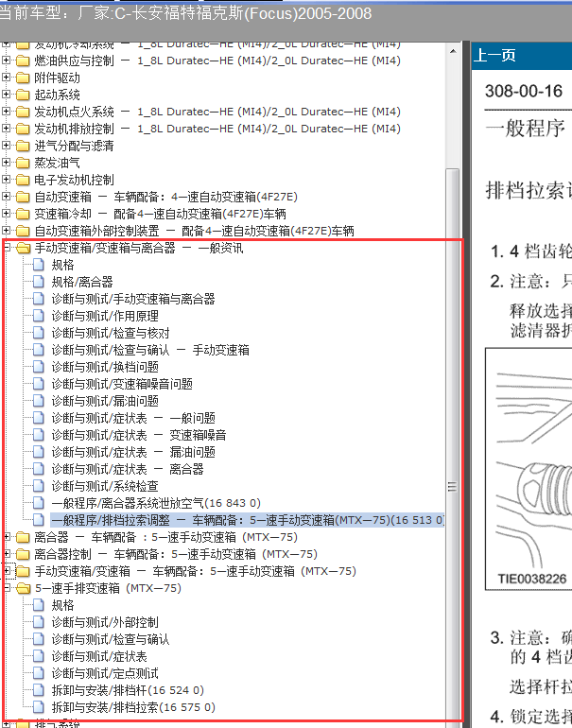Click the folder icon beside 变速箱冷却

coord(23,214)
